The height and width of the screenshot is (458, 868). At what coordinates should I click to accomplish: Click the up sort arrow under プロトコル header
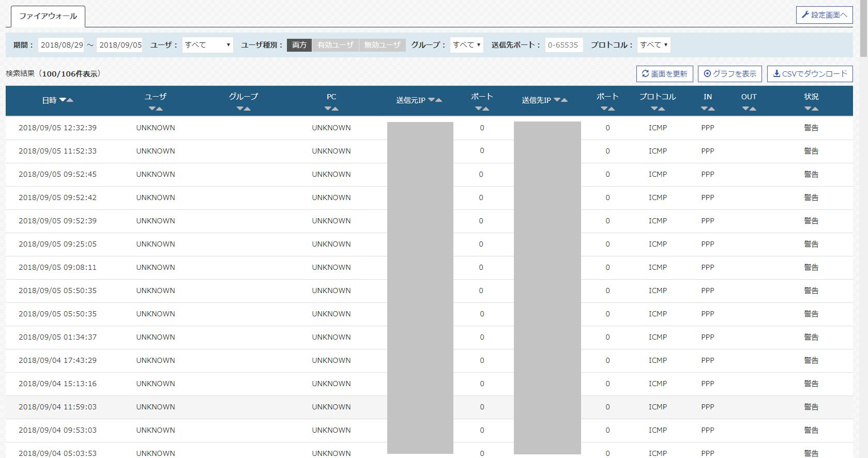661,109
